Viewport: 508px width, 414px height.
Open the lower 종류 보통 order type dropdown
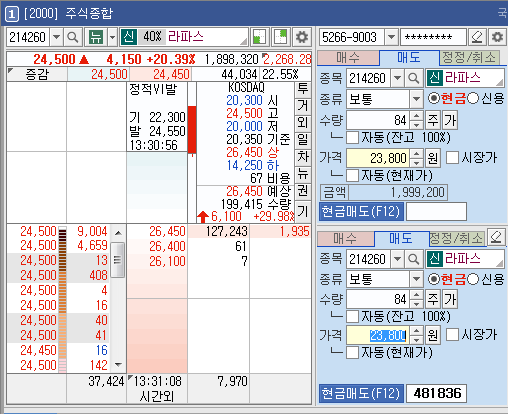[x=416, y=279]
